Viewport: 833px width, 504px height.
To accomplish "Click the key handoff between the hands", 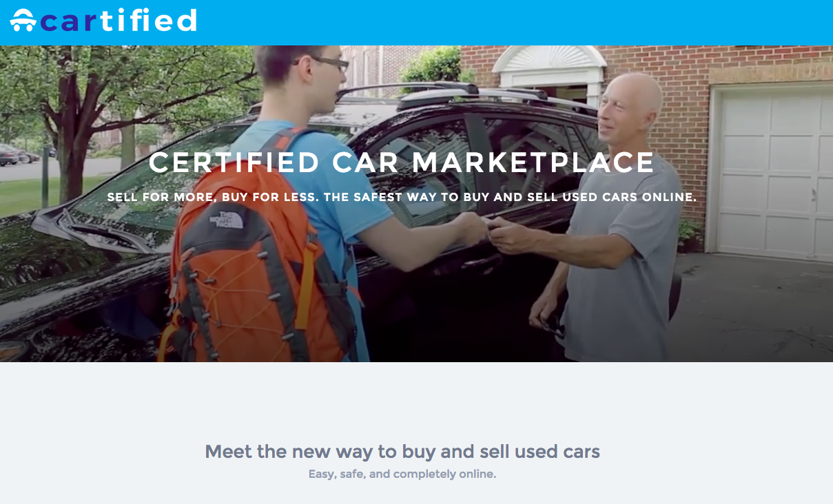I will click(x=492, y=226).
